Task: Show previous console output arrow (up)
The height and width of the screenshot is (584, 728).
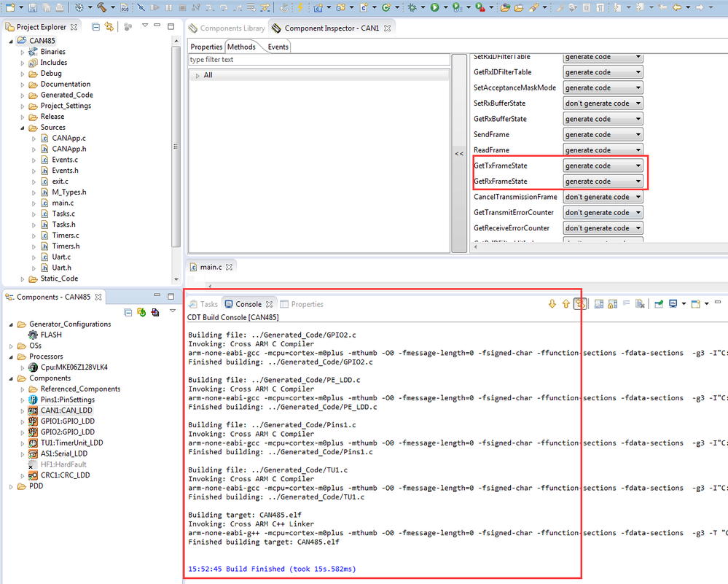Action: click(565, 304)
